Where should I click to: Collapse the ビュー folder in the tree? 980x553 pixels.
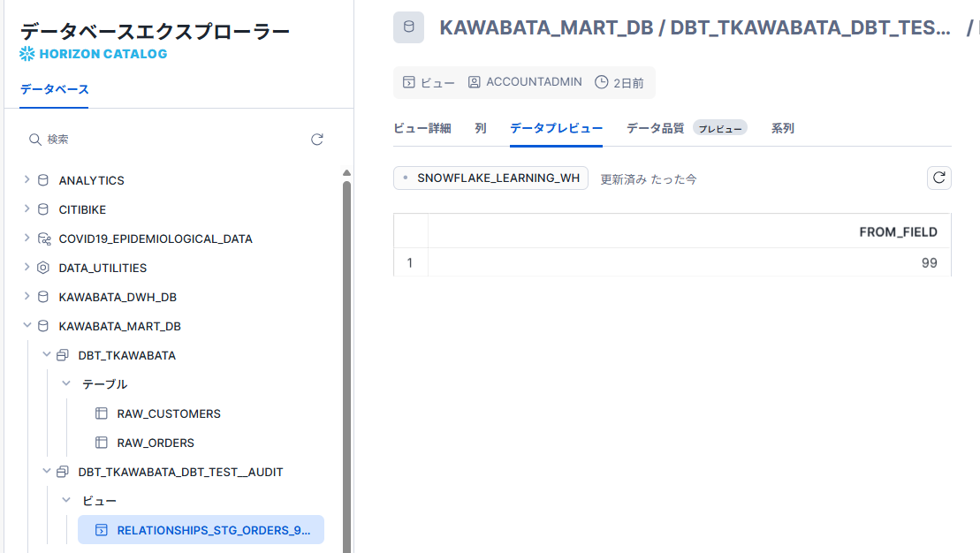click(x=66, y=500)
